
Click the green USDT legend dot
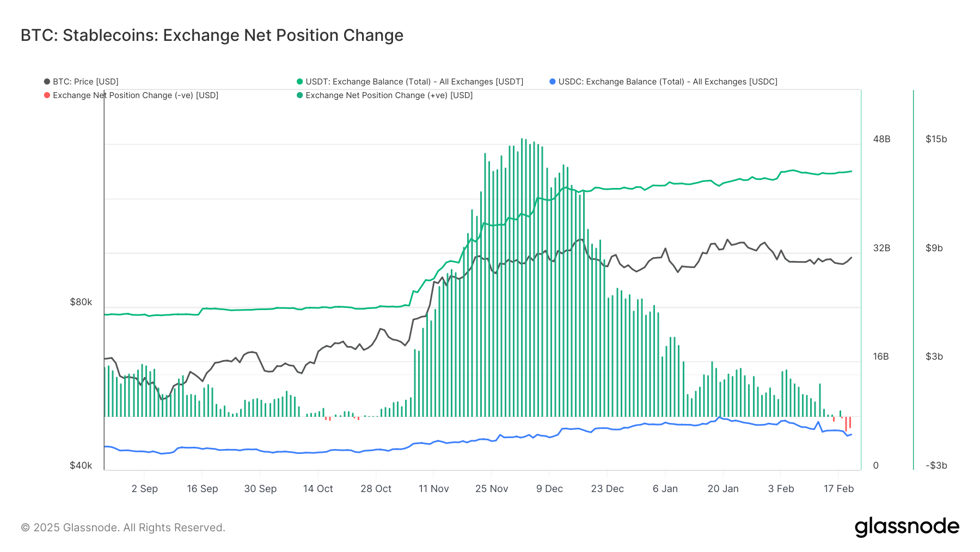[x=299, y=82]
